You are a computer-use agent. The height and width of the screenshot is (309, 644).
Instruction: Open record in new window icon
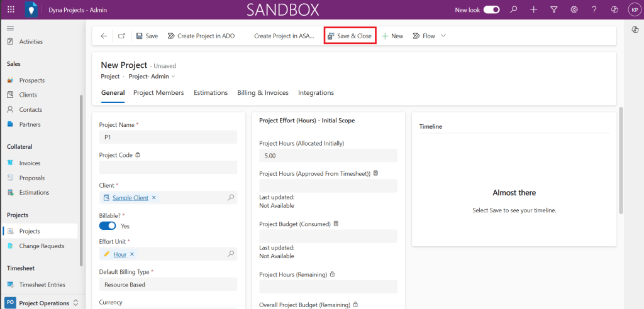pos(121,36)
